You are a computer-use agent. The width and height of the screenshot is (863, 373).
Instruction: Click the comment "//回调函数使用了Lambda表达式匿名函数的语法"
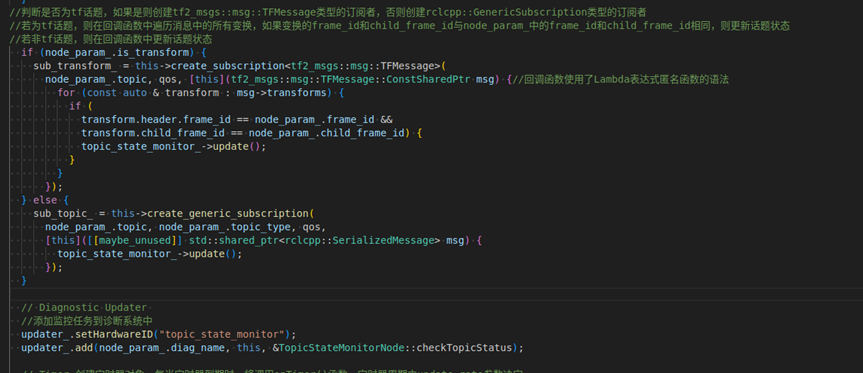coord(620,80)
